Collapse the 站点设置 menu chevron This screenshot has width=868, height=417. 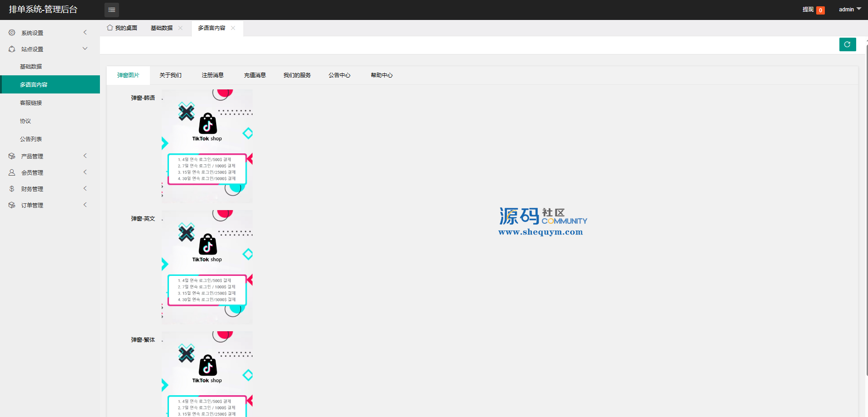point(85,49)
